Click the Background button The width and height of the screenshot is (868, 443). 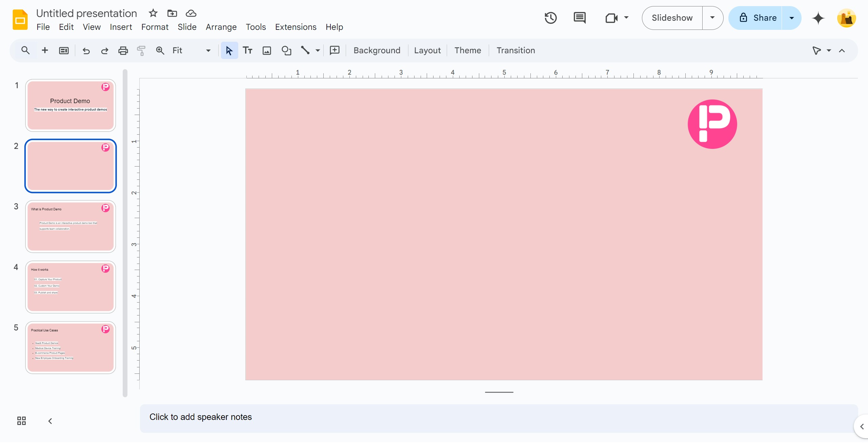377,51
